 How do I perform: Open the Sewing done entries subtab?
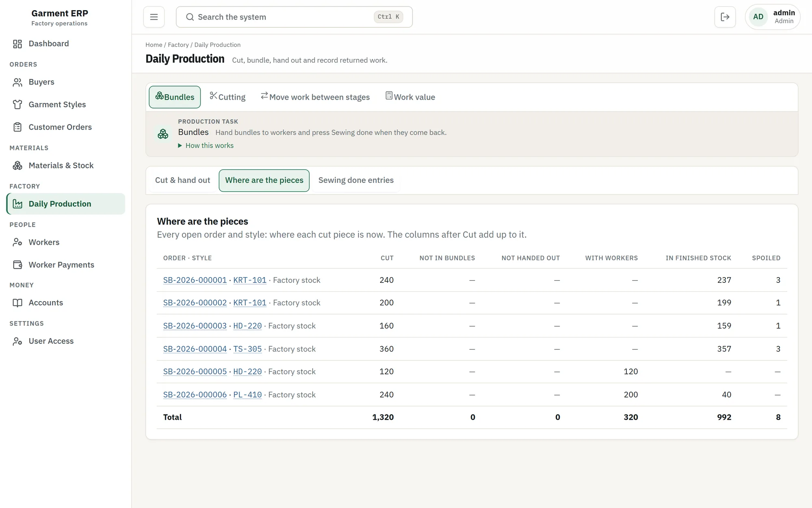pyautogui.click(x=356, y=180)
